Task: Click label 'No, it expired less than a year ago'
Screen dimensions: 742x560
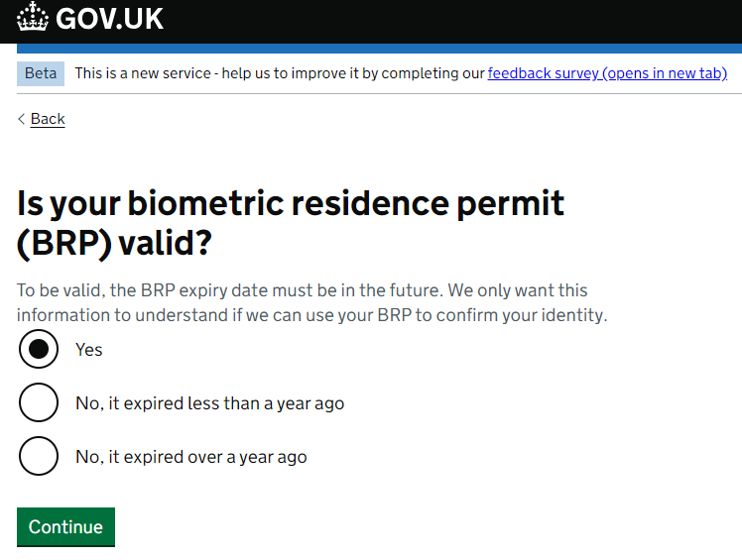Action: point(209,403)
